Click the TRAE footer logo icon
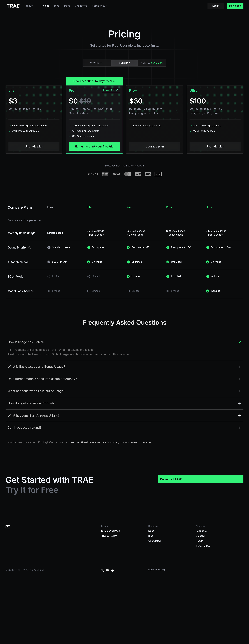Screen dimensions: 249x644 tap(8, 527)
